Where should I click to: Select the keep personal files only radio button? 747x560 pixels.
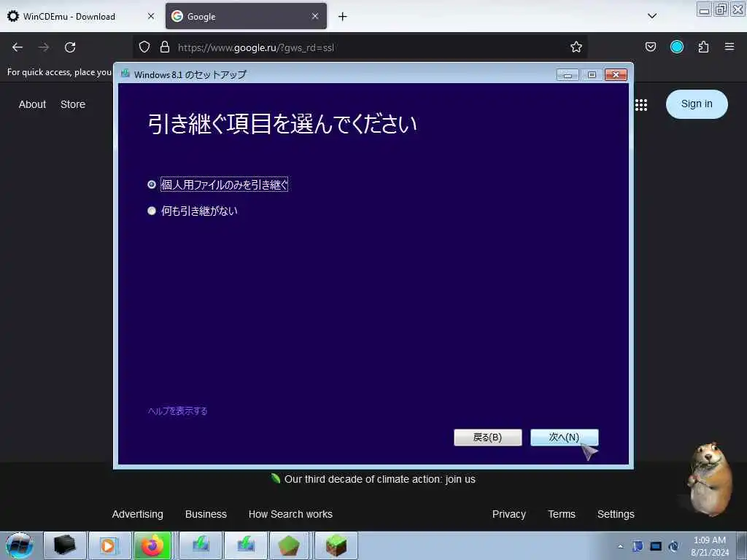point(152,184)
